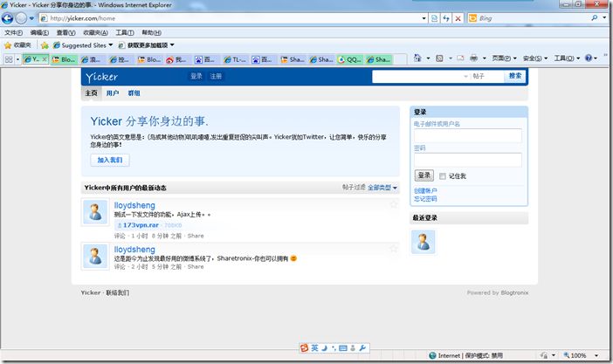Toggle Compatibility View page icon
The image size is (613, 364).
pyautogui.click(x=434, y=18)
